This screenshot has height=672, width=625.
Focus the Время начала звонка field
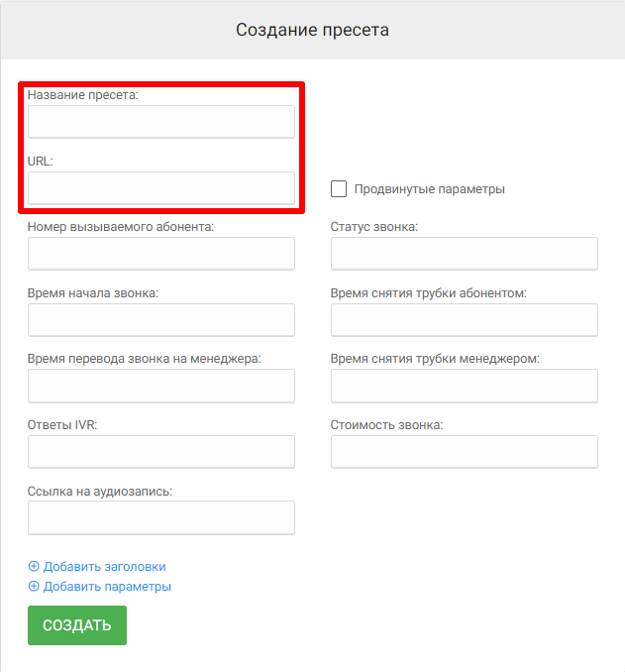pyautogui.click(x=161, y=320)
